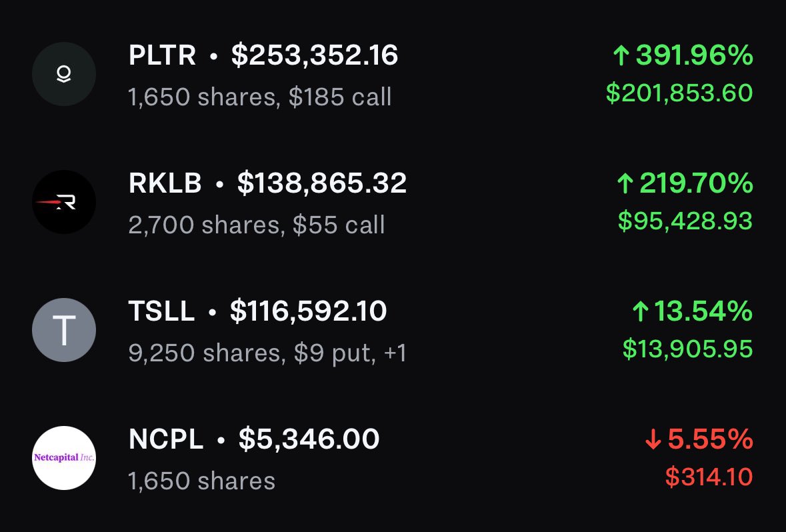
Task: Tap the Rocket Lab RKLB logo icon
Action: (64, 202)
